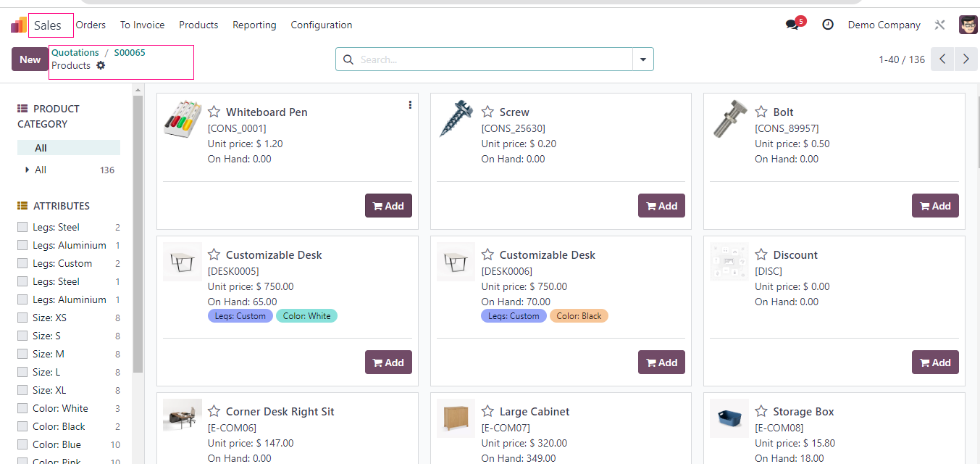Star the Whiteboard Pen as favorite
Screen dimensions: 980x464
tap(214, 112)
